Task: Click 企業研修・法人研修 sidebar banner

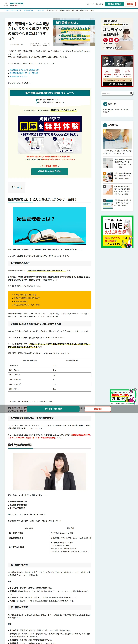Action: tap(117, 71)
